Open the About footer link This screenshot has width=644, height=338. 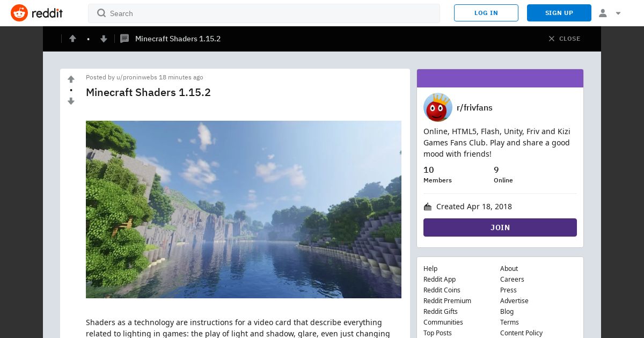click(x=509, y=268)
